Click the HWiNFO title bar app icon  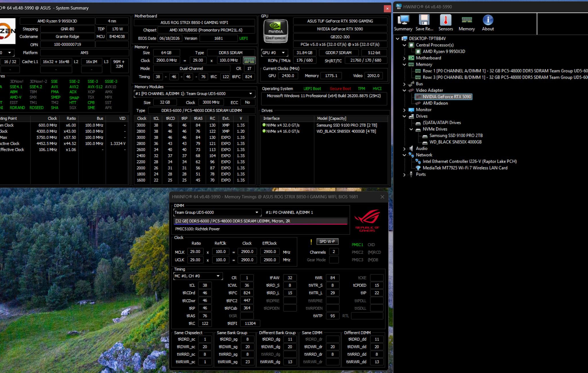click(399, 7)
